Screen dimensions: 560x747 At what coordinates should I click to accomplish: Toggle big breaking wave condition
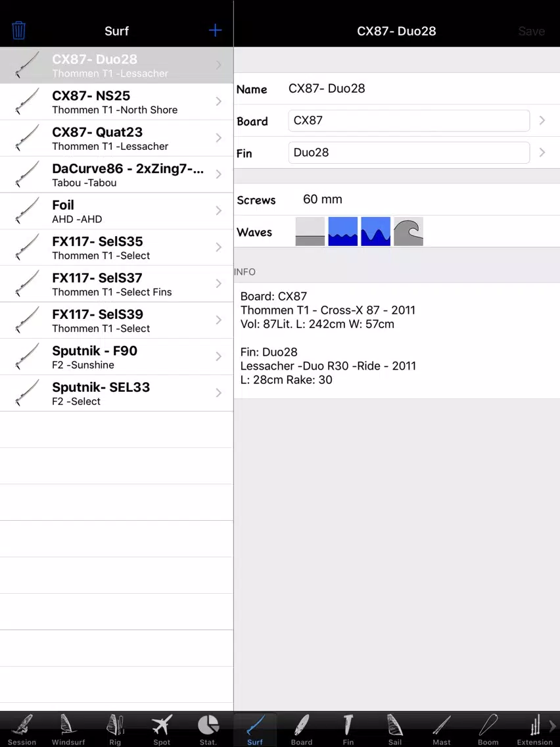tap(409, 231)
